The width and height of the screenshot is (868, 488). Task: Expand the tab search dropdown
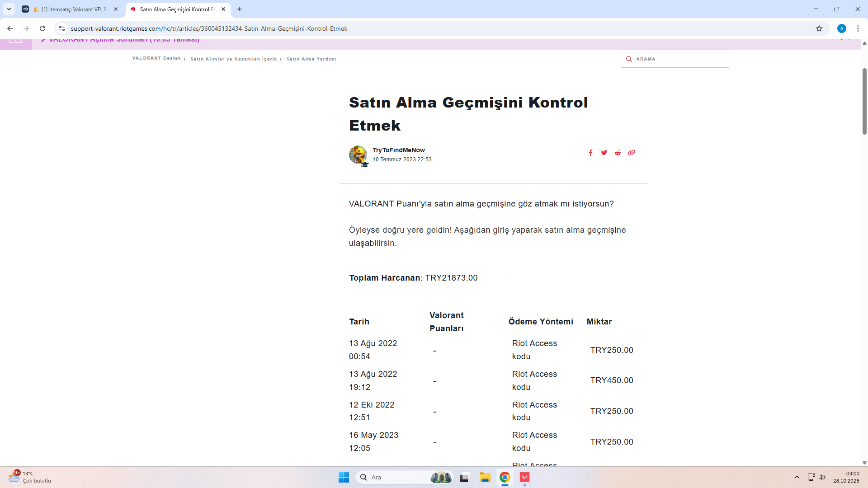[x=9, y=9]
